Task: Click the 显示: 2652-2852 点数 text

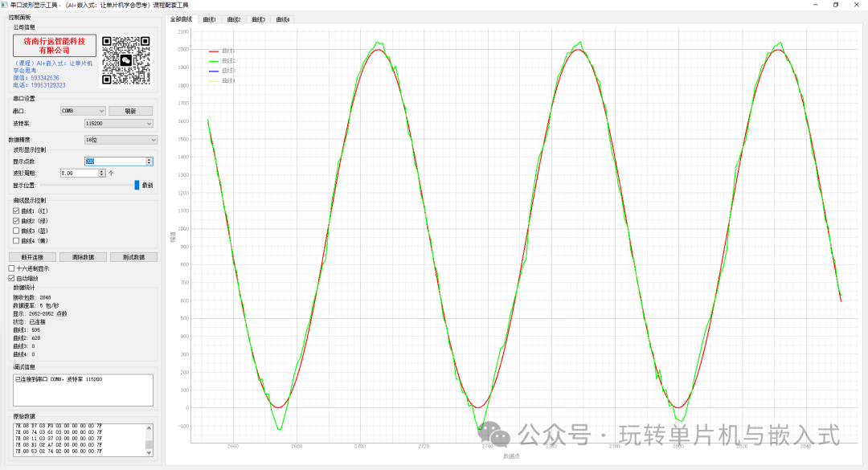Action: coord(40,314)
